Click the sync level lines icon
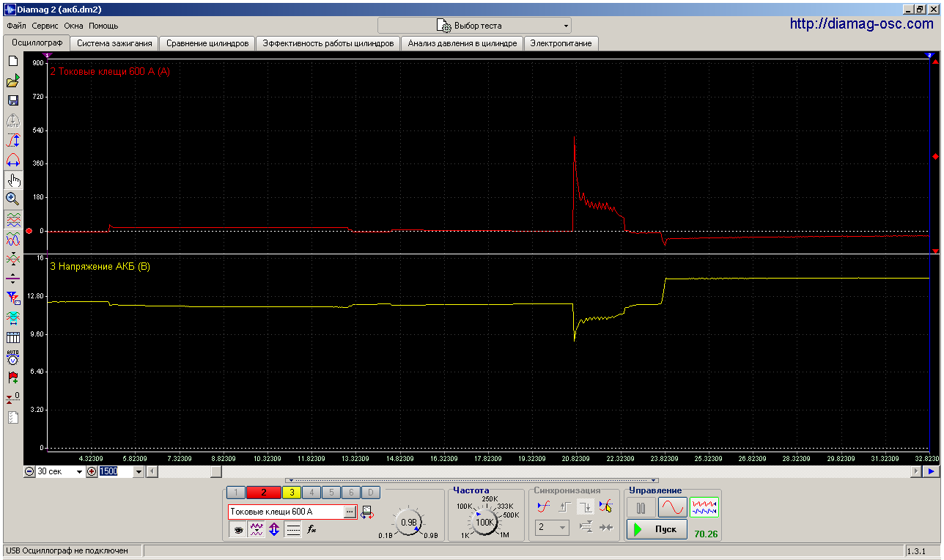The width and height of the screenshot is (944, 560). coord(586,527)
